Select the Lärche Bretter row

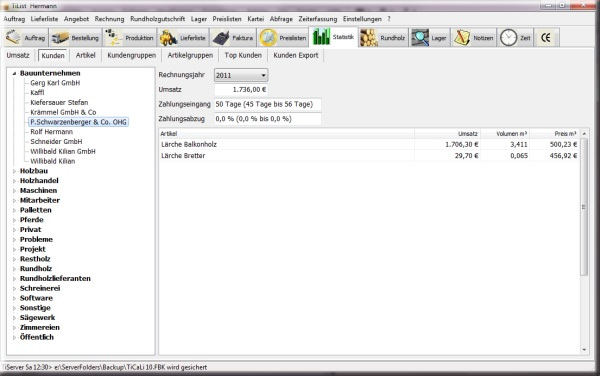369,156
